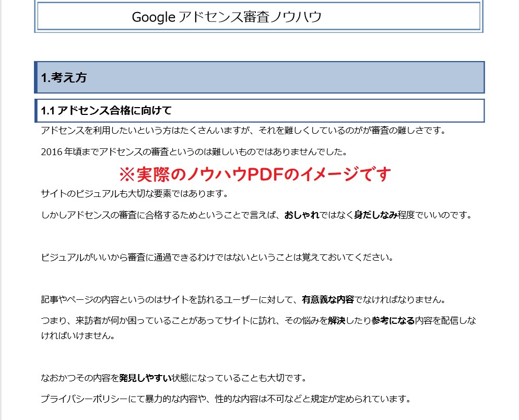Click the wrapped line 'ければいけません。'
The height and width of the screenshot is (420, 519).
click(78, 335)
